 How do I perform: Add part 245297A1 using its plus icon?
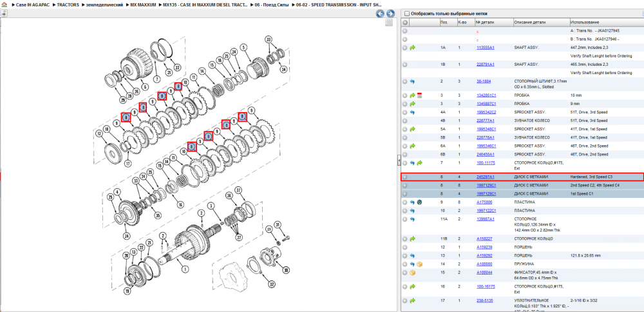click(x=404, y=177)
